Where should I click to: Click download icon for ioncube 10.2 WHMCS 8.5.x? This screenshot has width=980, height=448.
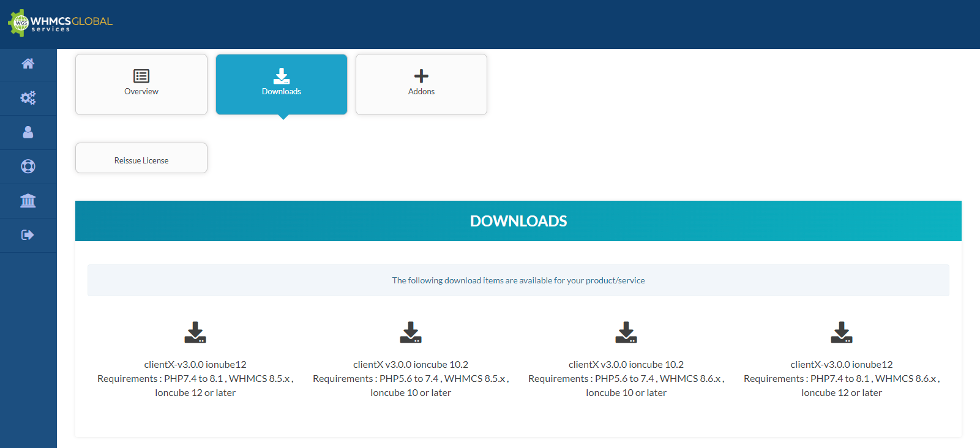click(x=411, y=332)
